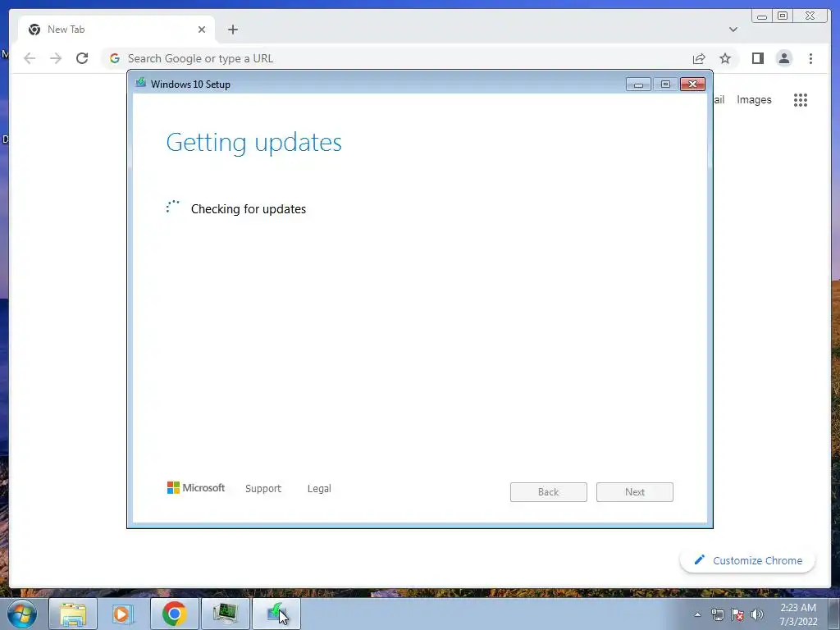
Task: Close the New Tab tab
Action: coord(202,30)
